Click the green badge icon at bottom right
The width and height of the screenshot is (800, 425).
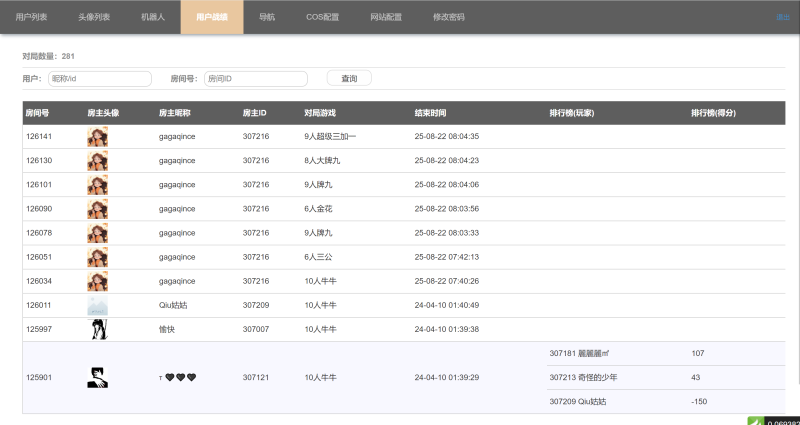pos(756,420)
